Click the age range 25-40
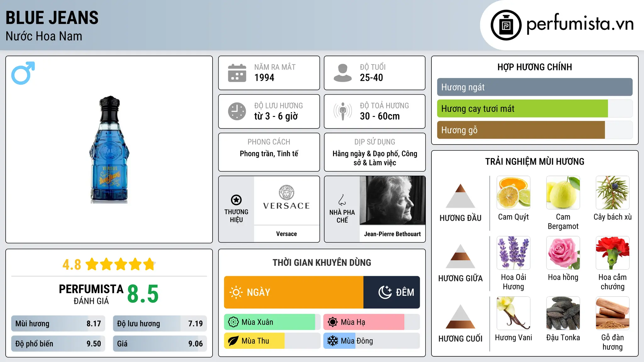This screenshot has height=362, width=644. click(x=371, y=78)
